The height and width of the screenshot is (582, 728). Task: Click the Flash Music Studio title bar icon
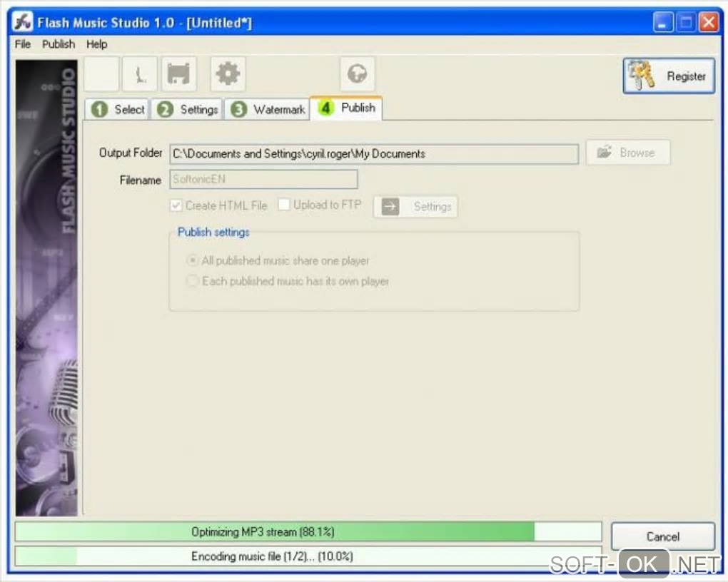coord(22,22)
